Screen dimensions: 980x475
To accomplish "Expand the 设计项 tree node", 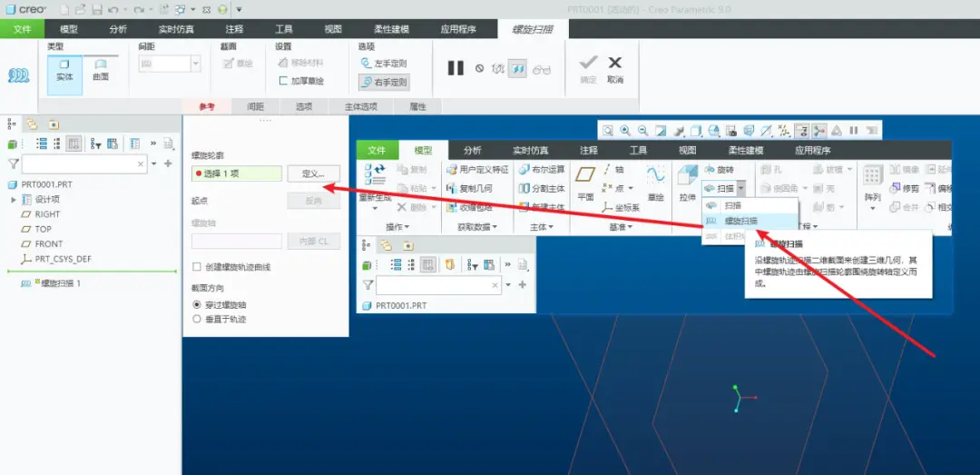I will click(13, 200).
